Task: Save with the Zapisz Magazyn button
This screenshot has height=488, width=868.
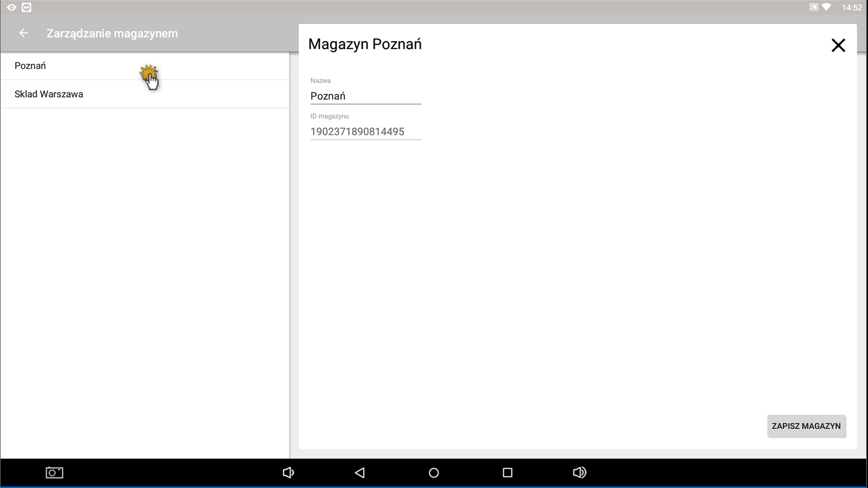Action: [x=806, y=426]
